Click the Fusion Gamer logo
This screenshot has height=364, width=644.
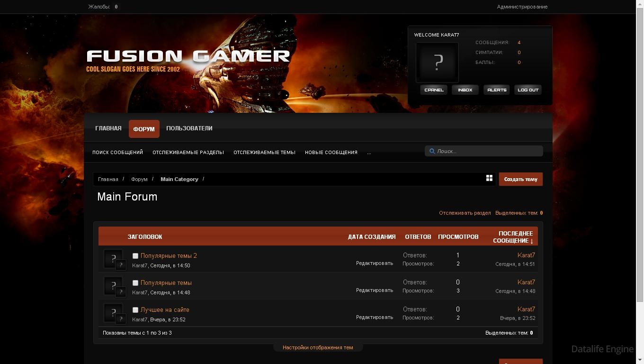pyautogui.click(x=188, y=56)
